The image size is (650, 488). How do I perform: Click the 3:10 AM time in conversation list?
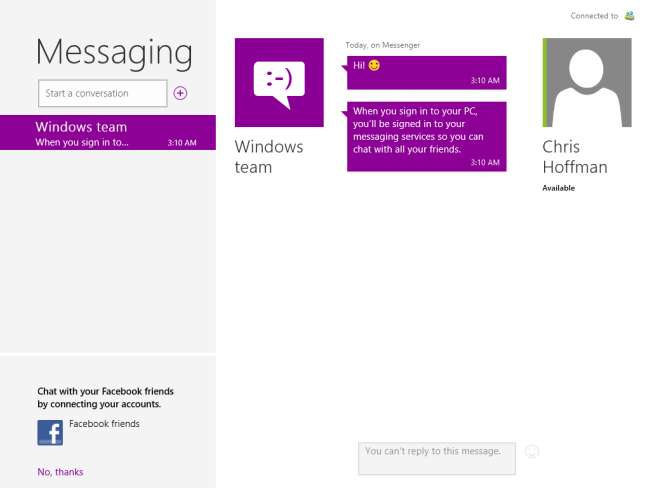click(182, 143)
